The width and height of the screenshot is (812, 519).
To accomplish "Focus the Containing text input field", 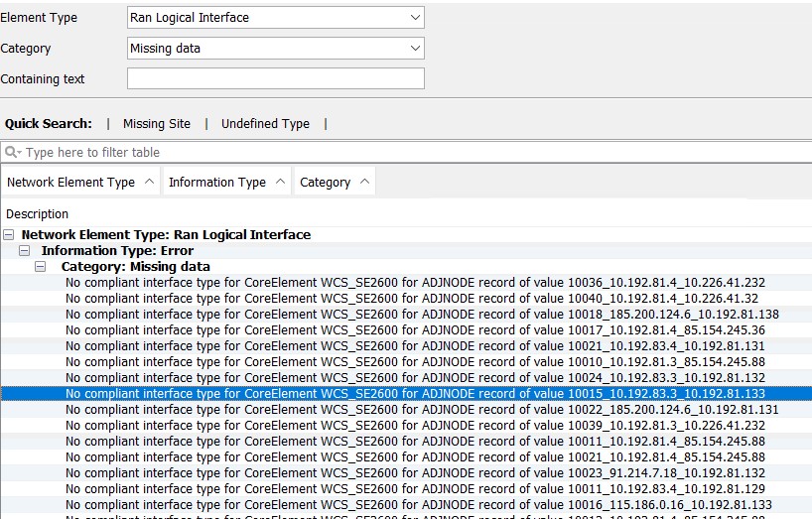I will (275, 78).
